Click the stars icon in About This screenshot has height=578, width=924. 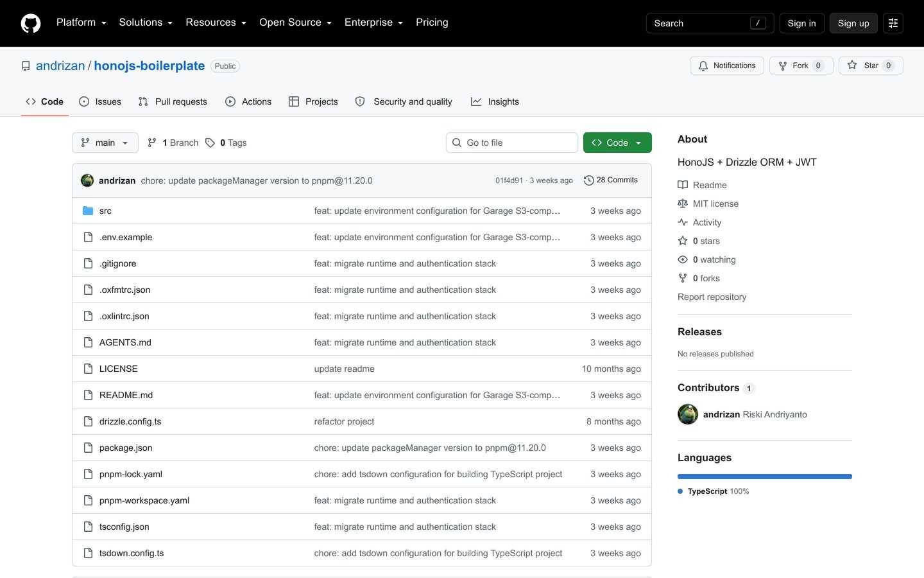[x=683, y=241]
